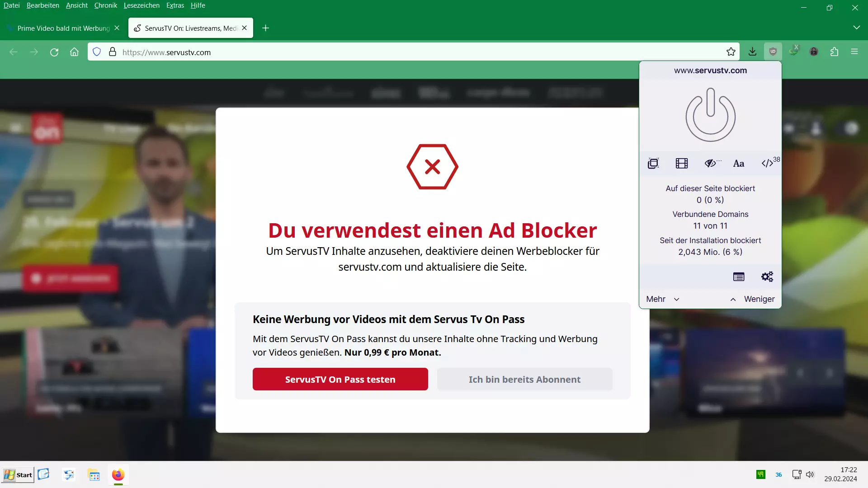Click green 49 tray indicator icon
The image size is (868, 488).
[x=761, y=474]
